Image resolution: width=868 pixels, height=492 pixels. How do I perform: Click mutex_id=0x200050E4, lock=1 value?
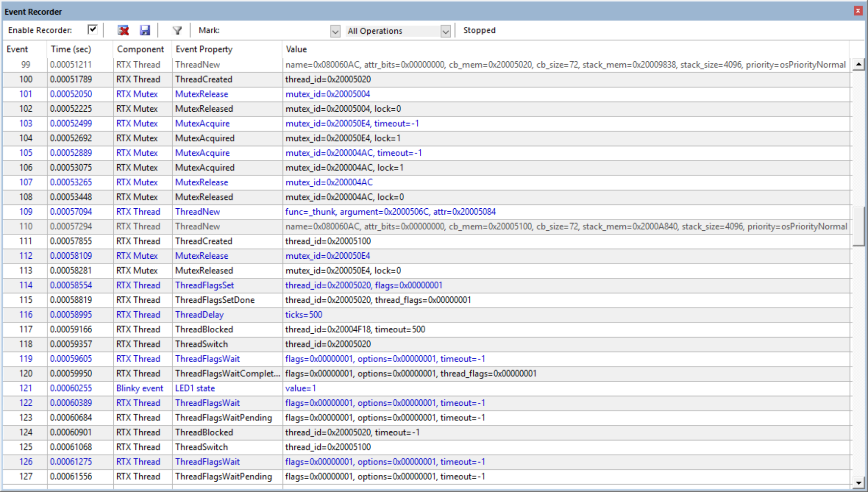tap(343, 138)
